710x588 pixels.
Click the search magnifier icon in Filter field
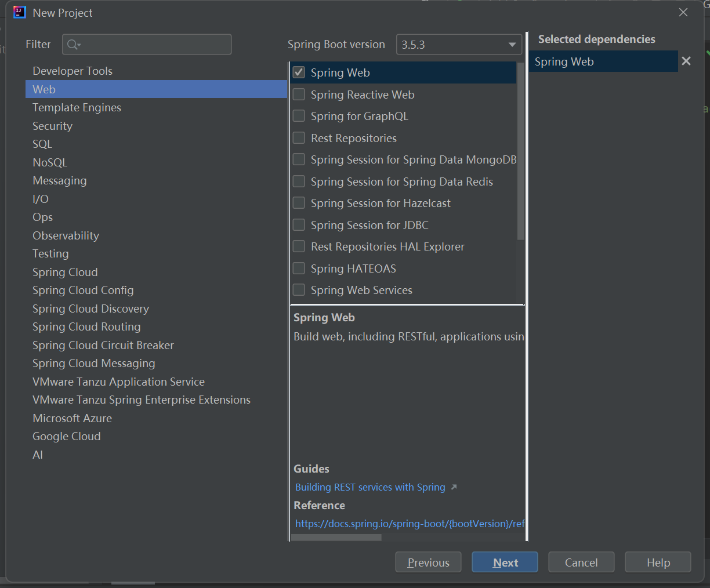74,45
